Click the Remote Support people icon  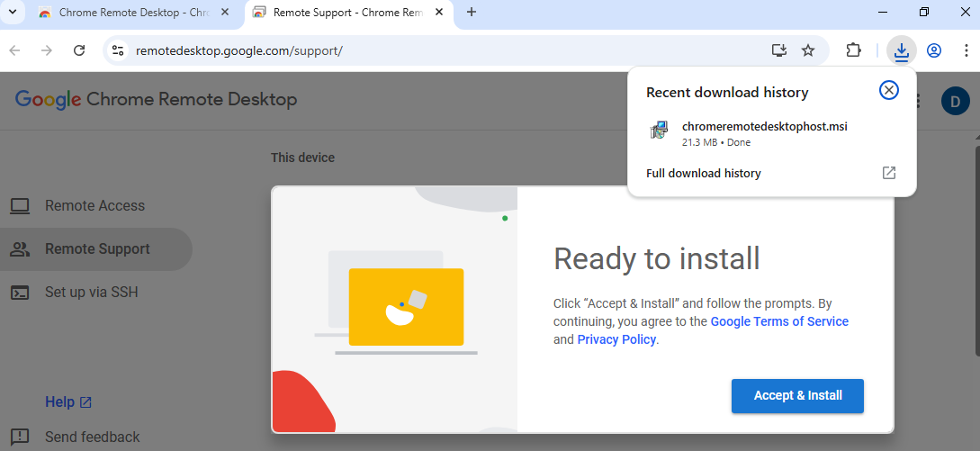pyautogui.click(x=20, y=249)
